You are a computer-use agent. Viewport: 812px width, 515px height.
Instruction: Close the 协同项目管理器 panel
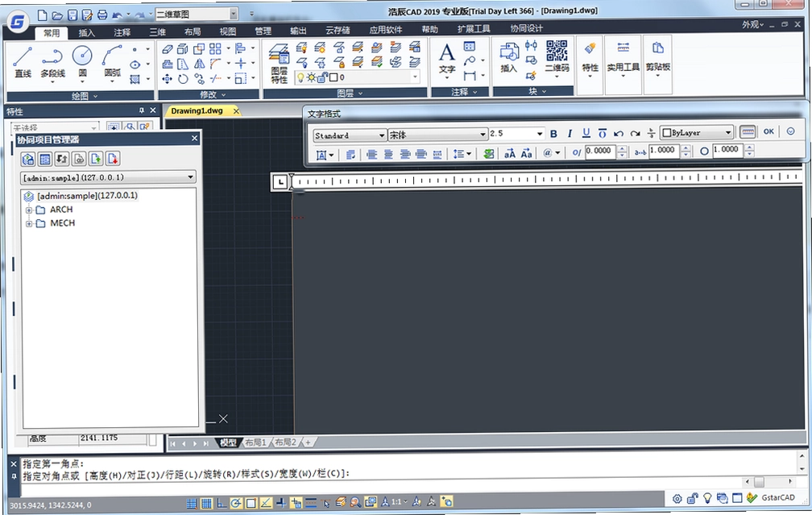point(194,139)
